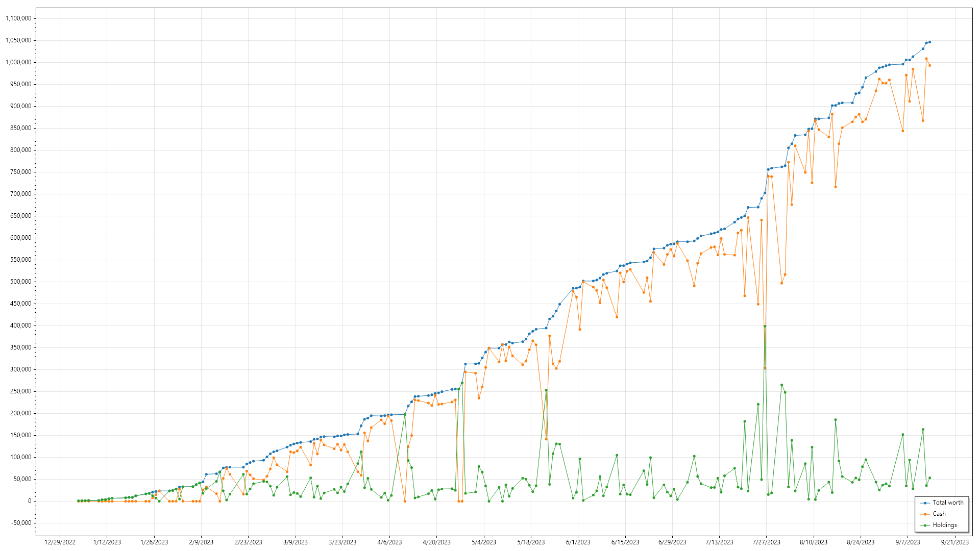Click the 150,000 y-axis label
The width and height of the screenshot is (980, 551).
click(21, 435)
